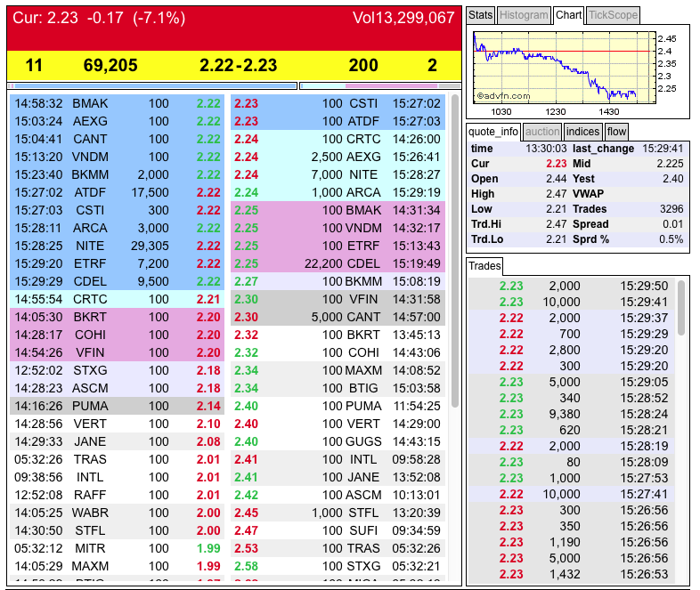The image size is (700, 590).
Task: Click the VWAP label in quote info
Action: tap(588, 194)
